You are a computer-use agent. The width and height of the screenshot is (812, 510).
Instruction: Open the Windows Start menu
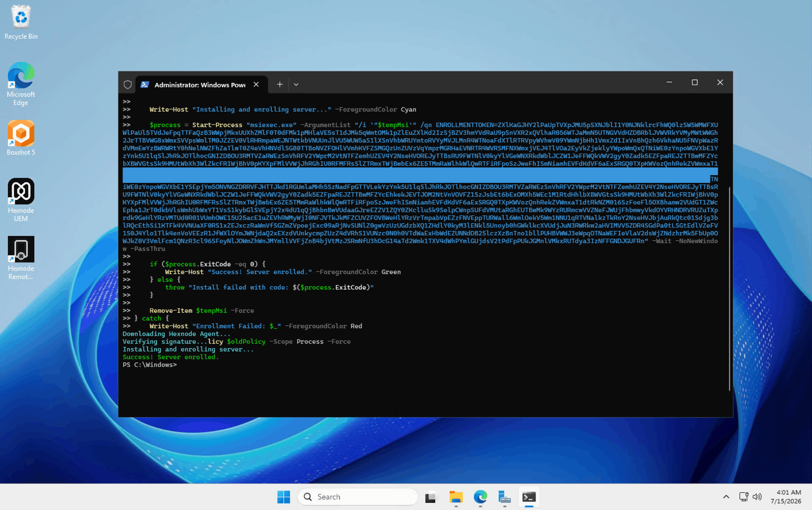pos(283,497)
